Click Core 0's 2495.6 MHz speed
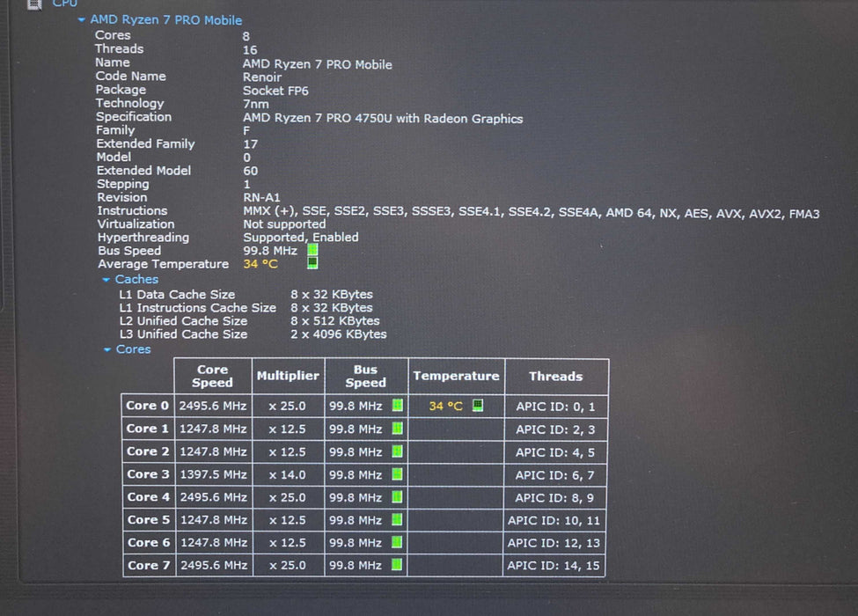Viewport: 858px width, 616px height. click(x=213, y=406)
